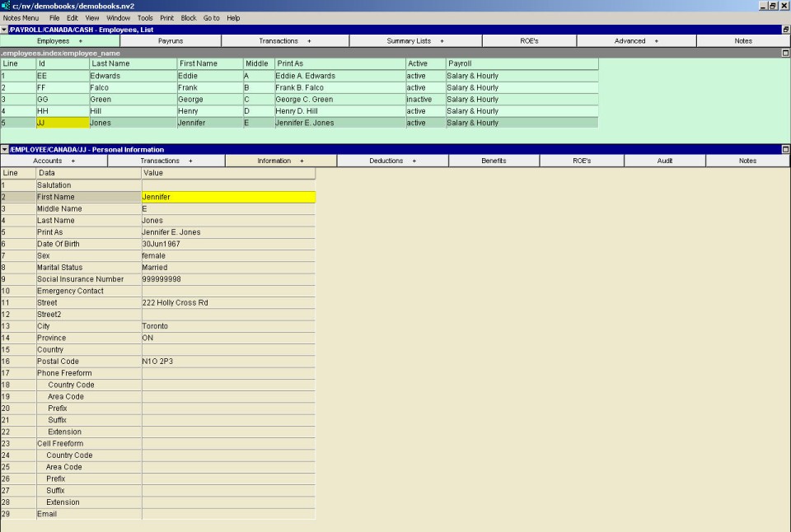791x532 pixels.
Task: Open the Tools menu
Action: point(145,17)
